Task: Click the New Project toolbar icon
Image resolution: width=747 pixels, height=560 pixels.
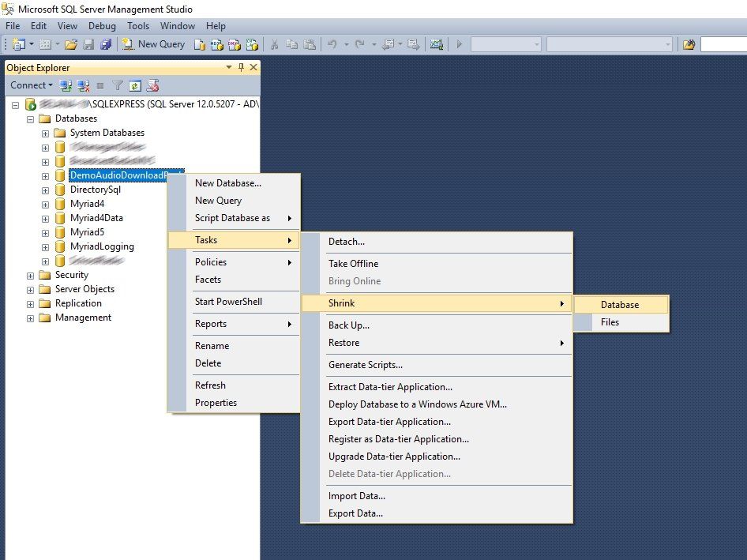Action: click(19, 44)
